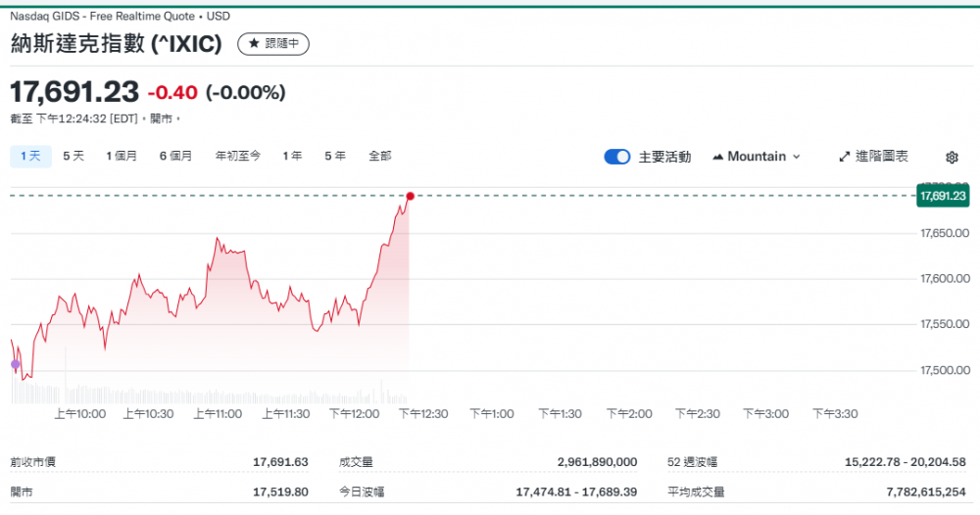Switch to the 5天 range
The height and width of the screenshot is (515, 980).
tap(73, 156)
